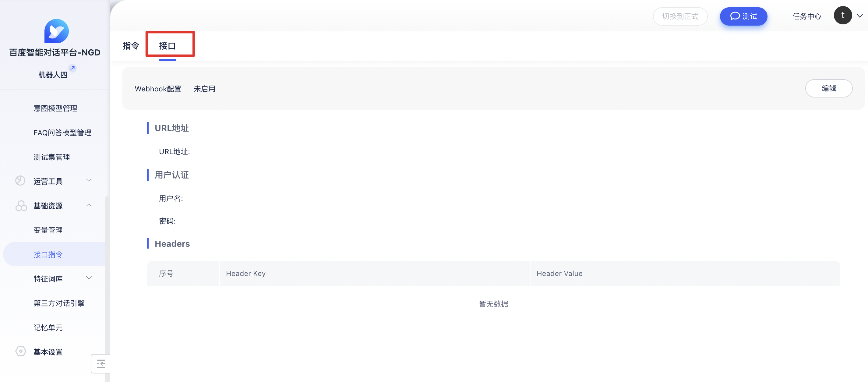The height and width of the screenshot is (382, 868).
Task: Click the Baidu NGD bird logo
Action: pyautogui.click(x=56, y=31)
